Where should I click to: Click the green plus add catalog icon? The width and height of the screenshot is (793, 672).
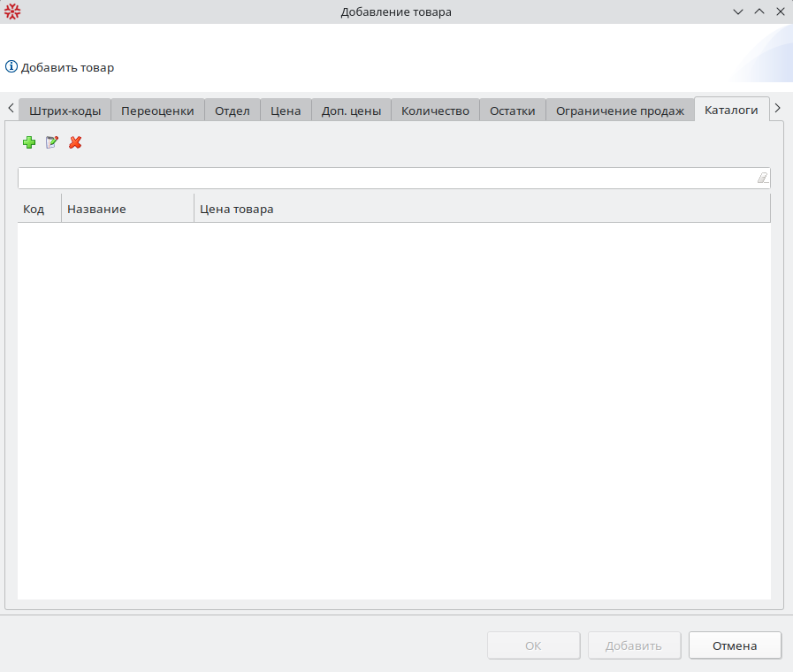pyautogui.click(x=29, y=142)
